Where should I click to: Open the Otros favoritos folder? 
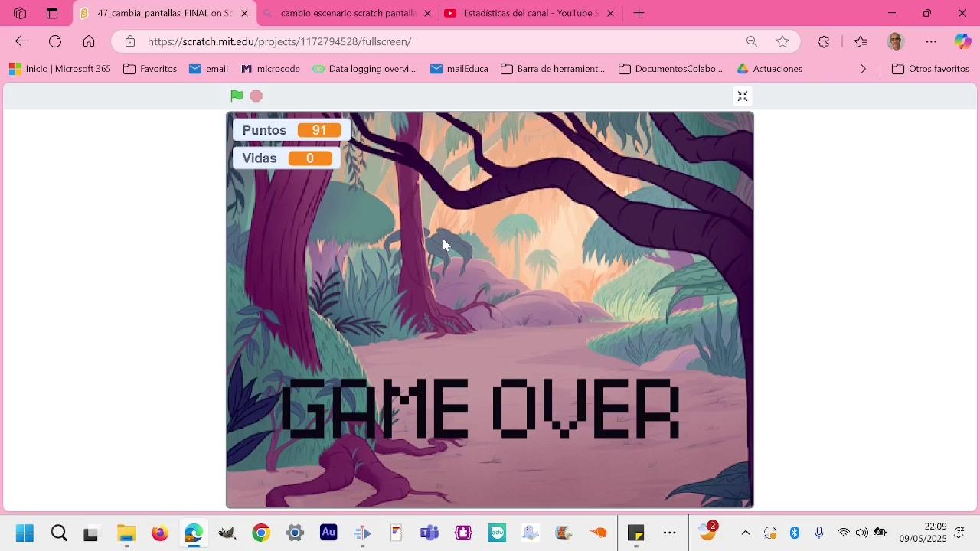click(931, 69)
